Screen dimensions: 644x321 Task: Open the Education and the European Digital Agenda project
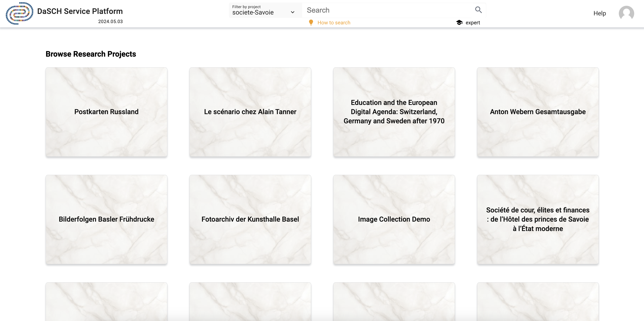pyautogui.click(x=394, y=112)
